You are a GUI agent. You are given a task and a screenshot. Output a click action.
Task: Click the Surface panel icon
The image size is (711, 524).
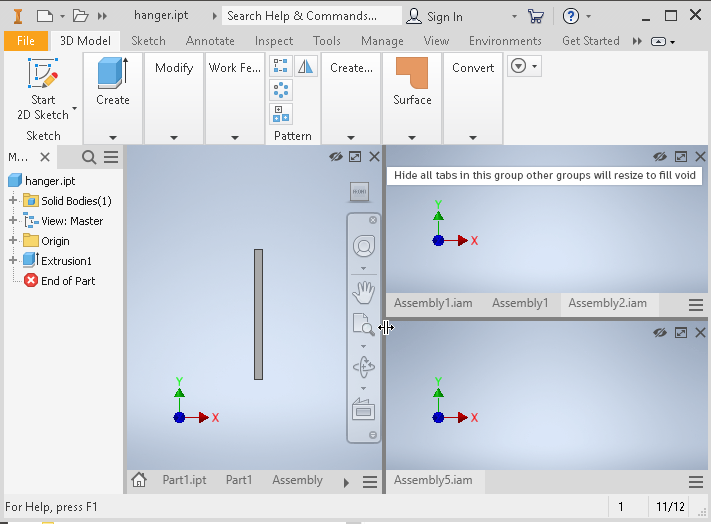pos(412,73)
